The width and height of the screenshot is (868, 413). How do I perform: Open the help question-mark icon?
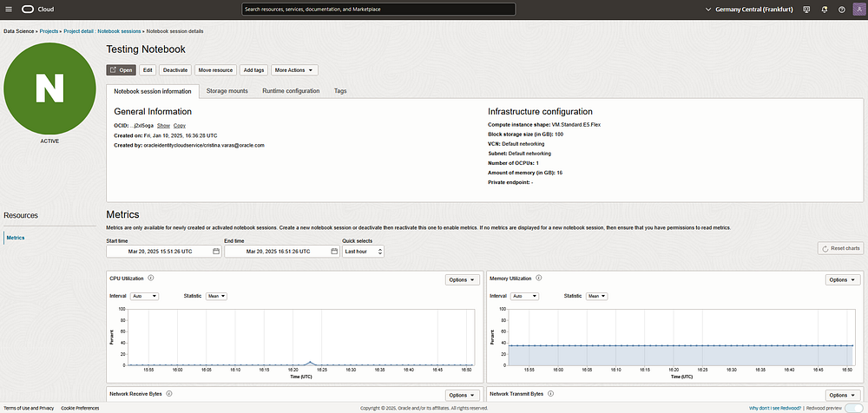click(841, 10)
